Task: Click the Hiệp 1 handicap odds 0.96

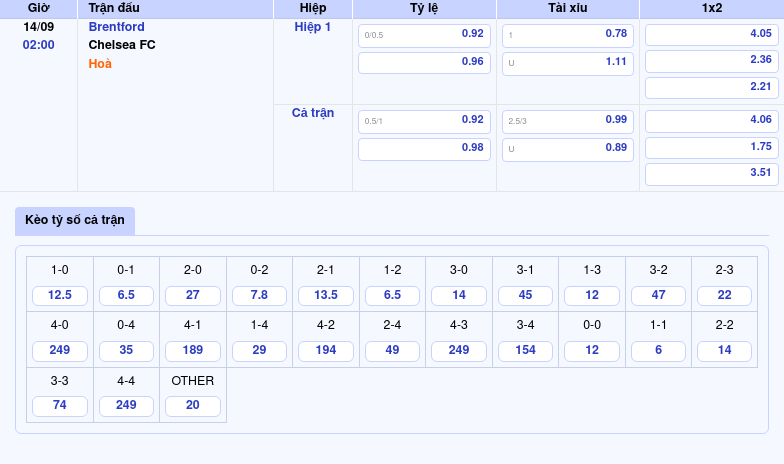Action: [x=424, y=62]
